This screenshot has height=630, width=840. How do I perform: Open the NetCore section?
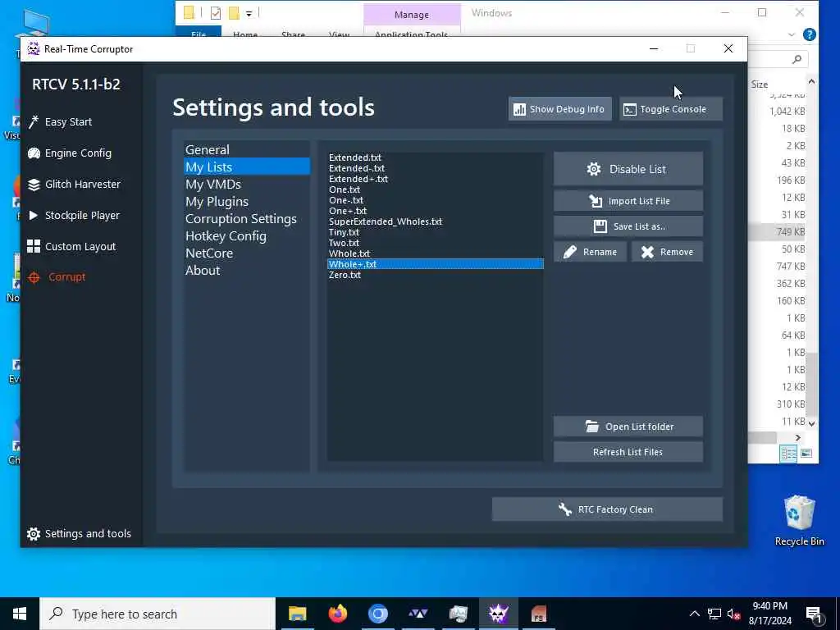click(x=246, y=253)
